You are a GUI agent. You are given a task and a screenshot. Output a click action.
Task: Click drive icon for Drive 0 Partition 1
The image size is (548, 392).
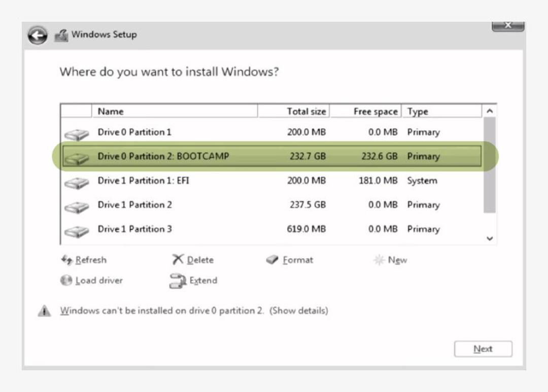click(x=77, y=134)
